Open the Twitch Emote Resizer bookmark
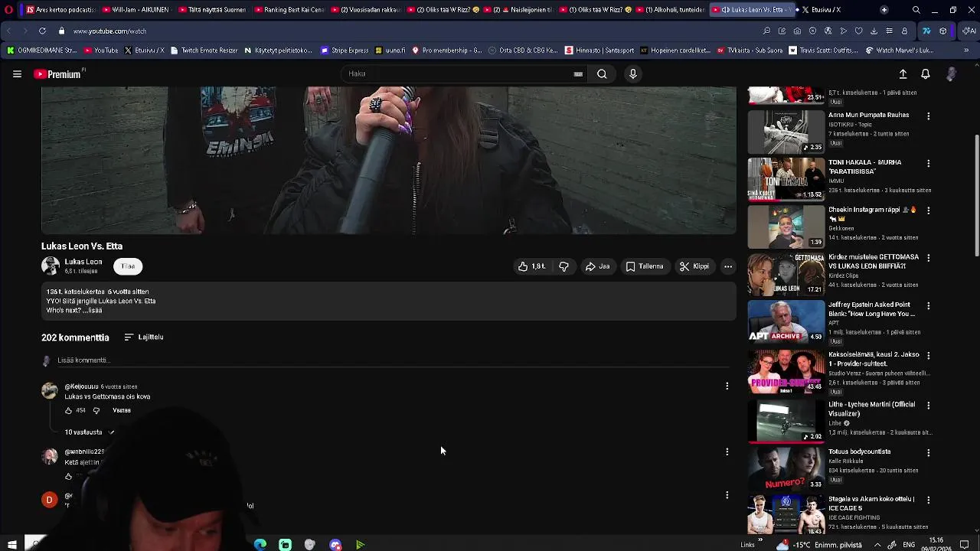The image size is (980, 551). (x=204, y=51)
